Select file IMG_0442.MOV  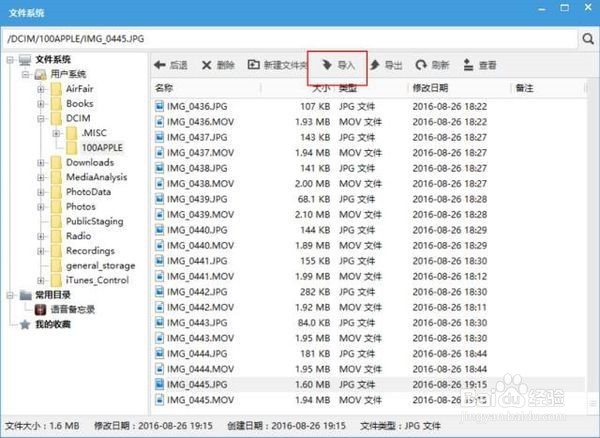pos(200,307)
